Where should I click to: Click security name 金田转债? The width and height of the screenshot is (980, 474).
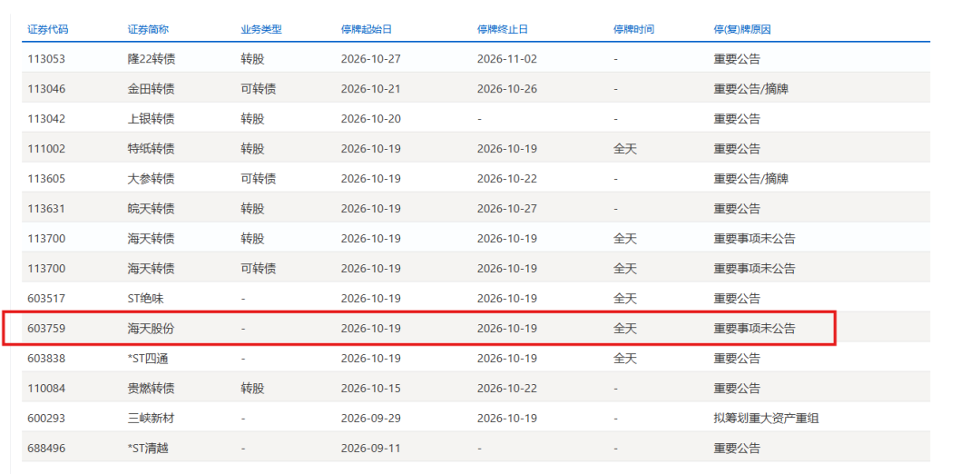pyautogui.click(x=151, y=89)
